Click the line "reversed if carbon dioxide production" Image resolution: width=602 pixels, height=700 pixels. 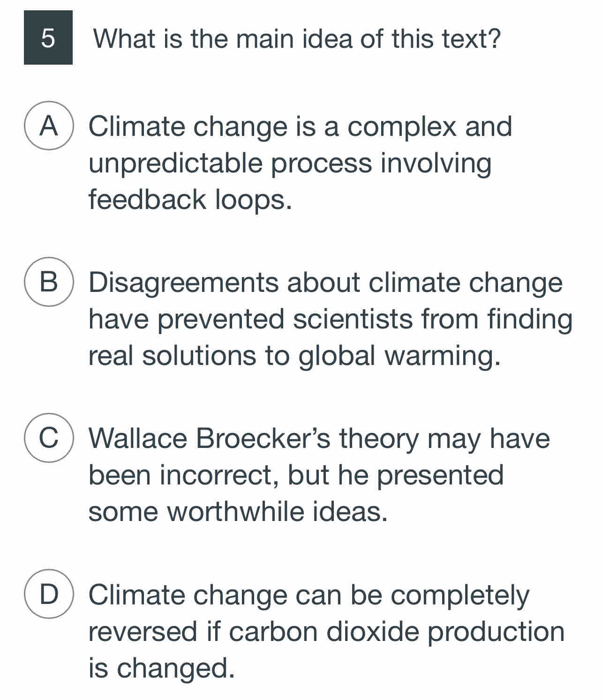coord(326,631)
